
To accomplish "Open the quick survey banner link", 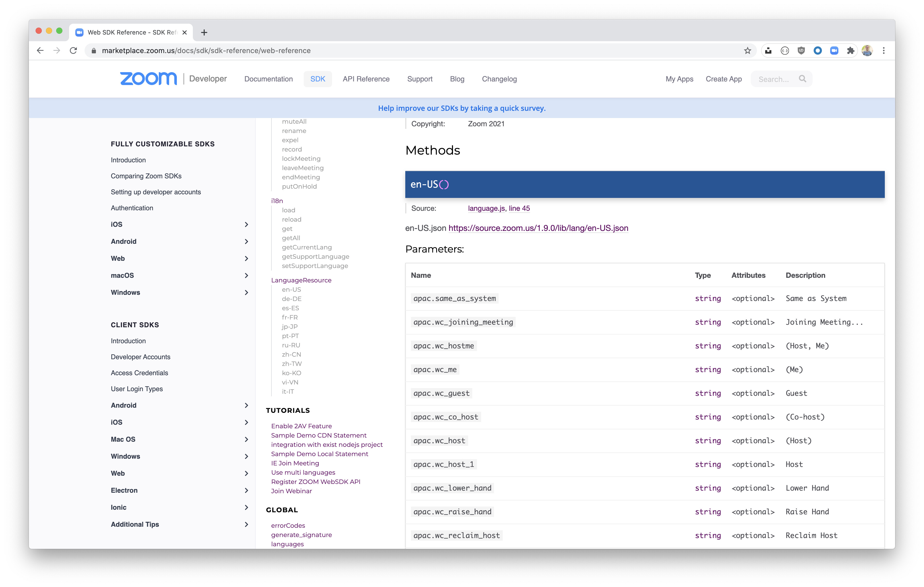I will click(462, 108).
